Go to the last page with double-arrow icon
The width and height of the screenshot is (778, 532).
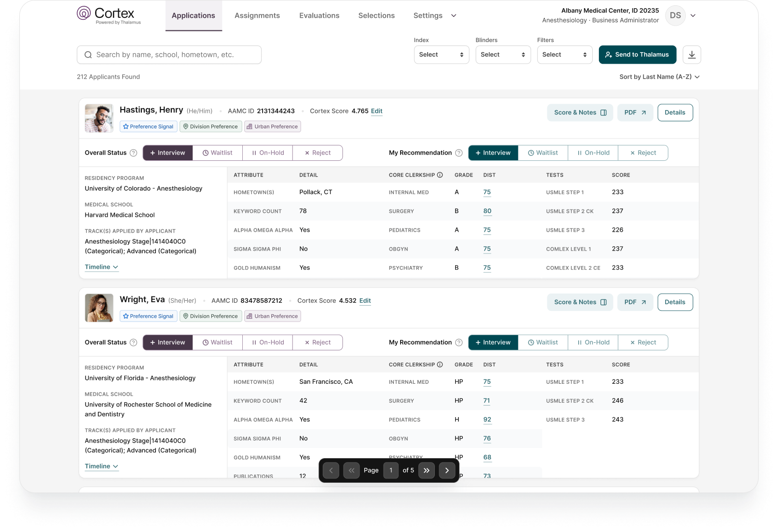[427, 470]
